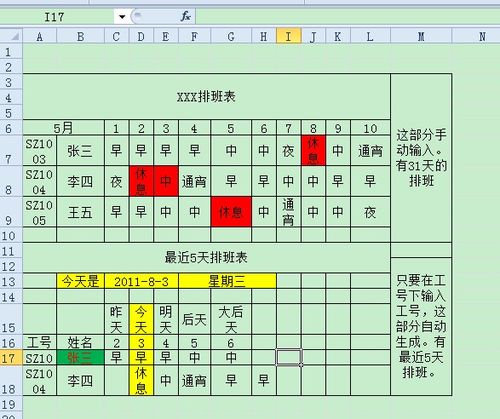Select column G header

click(231, 36)
